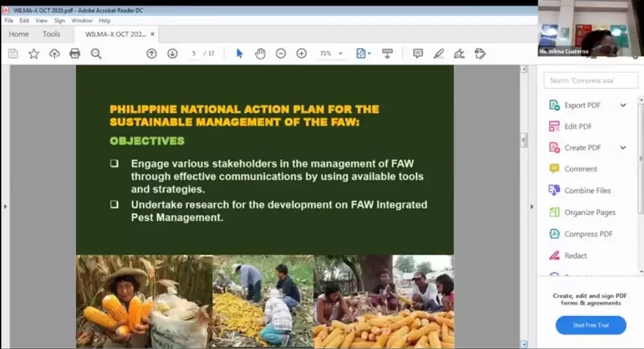Go to previous page using up arrow
The image size is (644, 349).
click(x=152, y=54)
